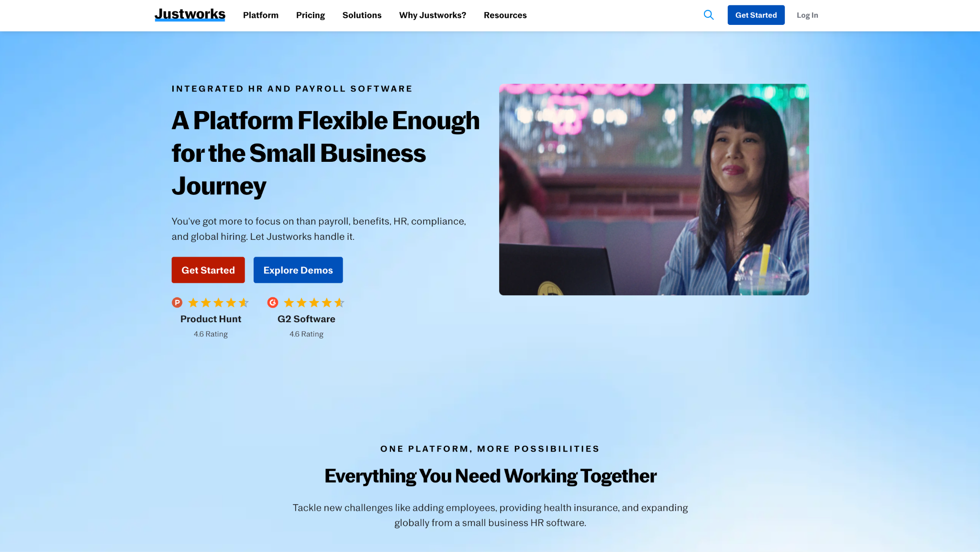Click the blue Get Started header button
This screenshot has width=980, height=552.
pos(756,15)
